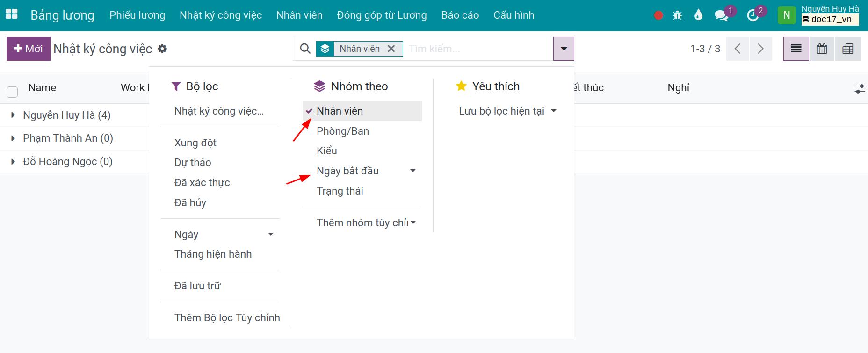
Task: Click the Tìm kiếm search input
Action: (x=478, y=49)
